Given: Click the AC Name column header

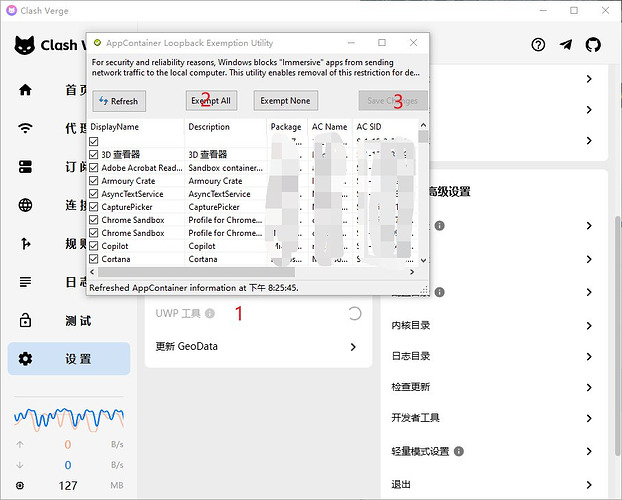Looking at the screenshot, I should coord(330,127).
